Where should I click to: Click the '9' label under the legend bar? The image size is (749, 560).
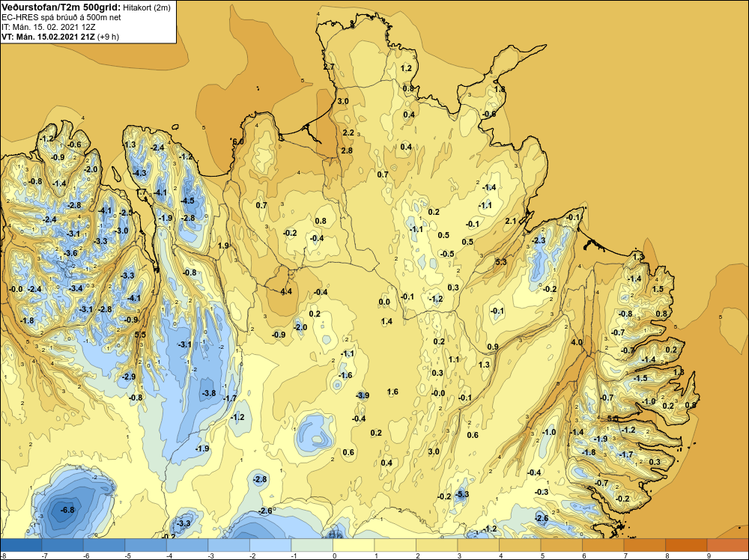(x=709, y=556)
